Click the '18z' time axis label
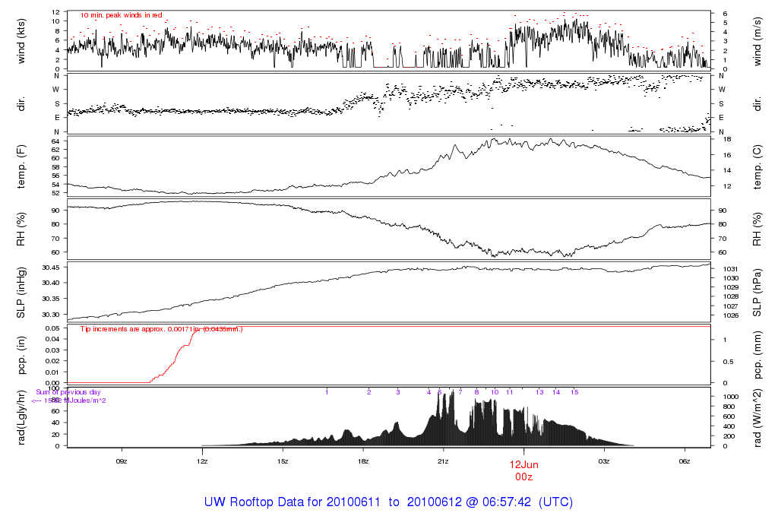The width and height of the screenshot is (778, 532). tap(362, 461)
